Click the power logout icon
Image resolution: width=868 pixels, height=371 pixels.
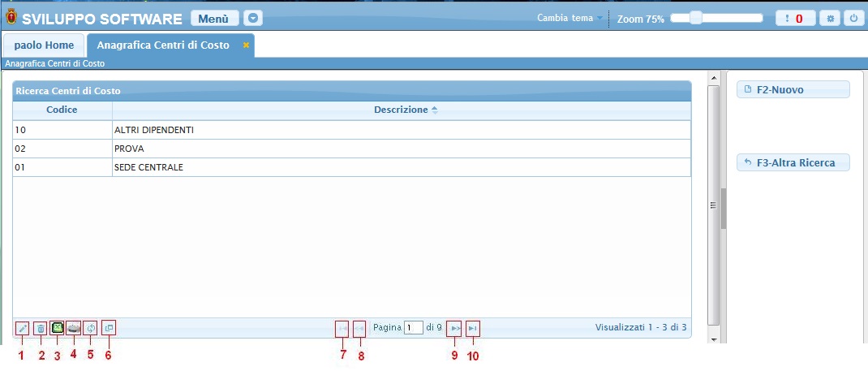(853, 18)
